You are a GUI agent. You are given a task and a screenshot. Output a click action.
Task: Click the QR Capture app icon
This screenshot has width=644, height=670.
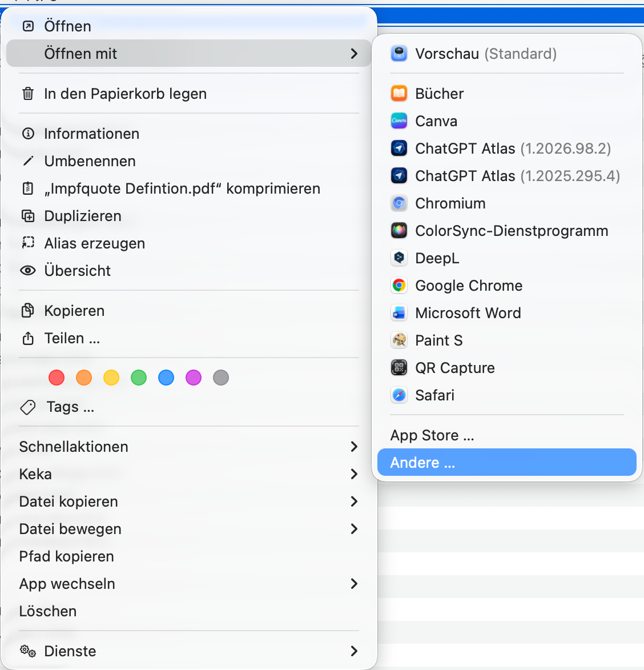point(399,367)
